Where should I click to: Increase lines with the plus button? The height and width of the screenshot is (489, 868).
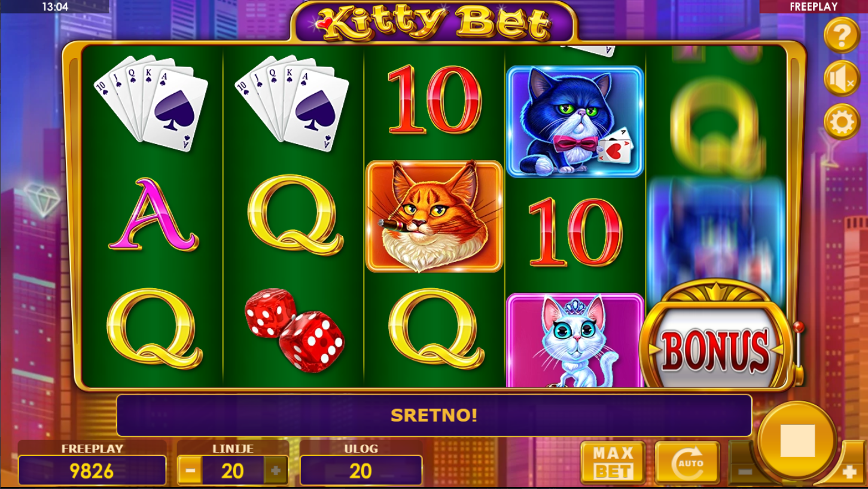coord(276,471)
